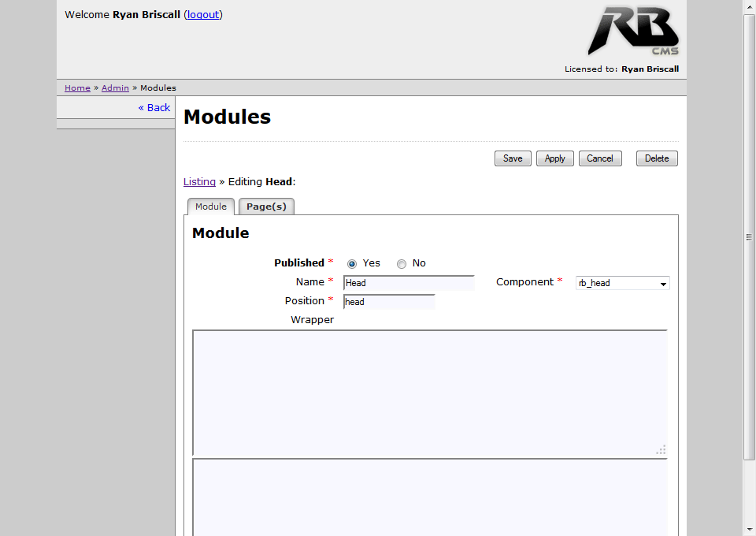Switch to the Page(s) tab

[x=266, y=207]
